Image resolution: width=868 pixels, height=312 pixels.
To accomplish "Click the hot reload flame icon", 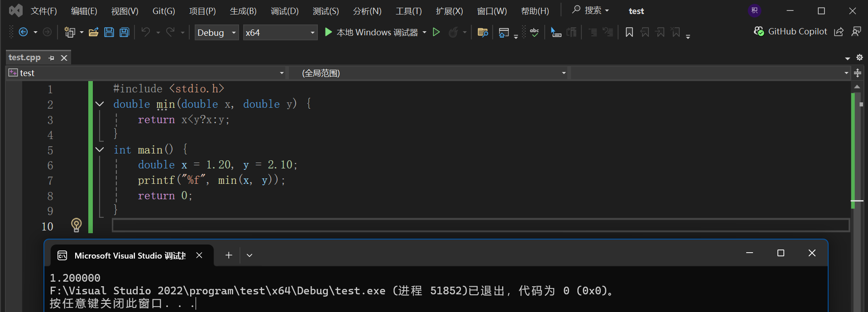I will 453,32.
